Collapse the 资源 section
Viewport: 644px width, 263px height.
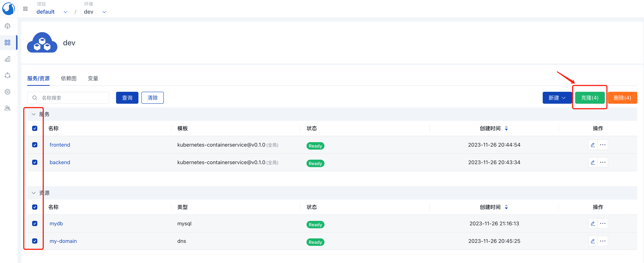tap(34, 193)
